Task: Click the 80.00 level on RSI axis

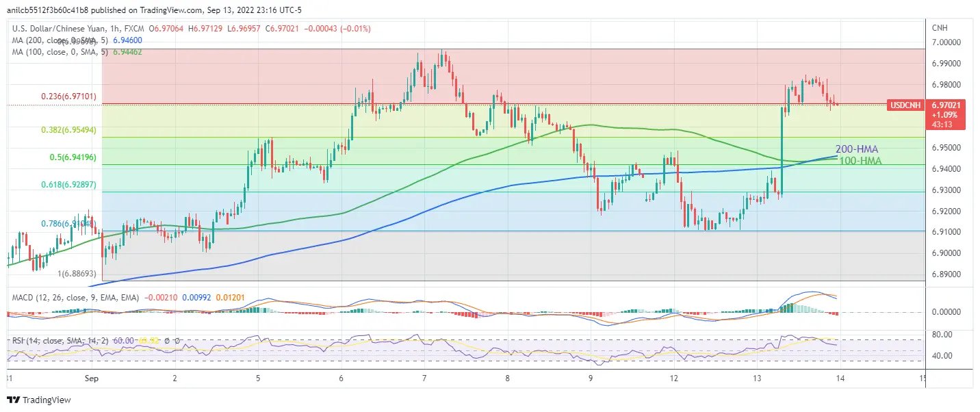Action: coord(942,335)
